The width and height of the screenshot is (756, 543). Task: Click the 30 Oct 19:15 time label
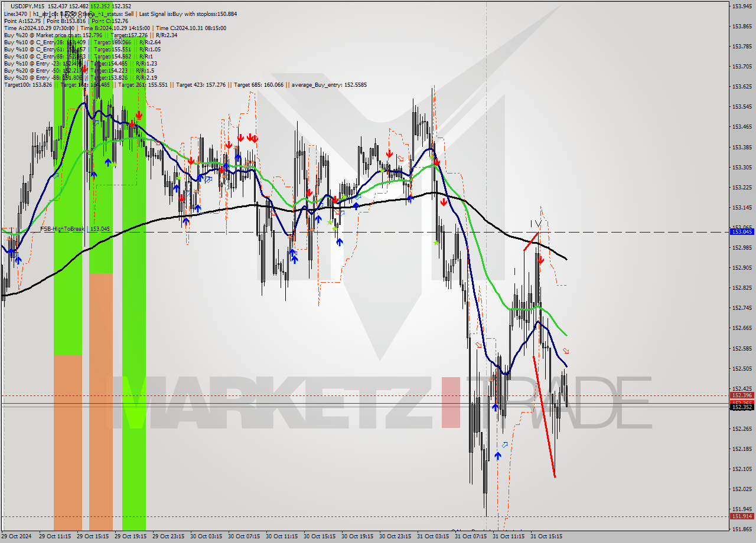(357, 537)
